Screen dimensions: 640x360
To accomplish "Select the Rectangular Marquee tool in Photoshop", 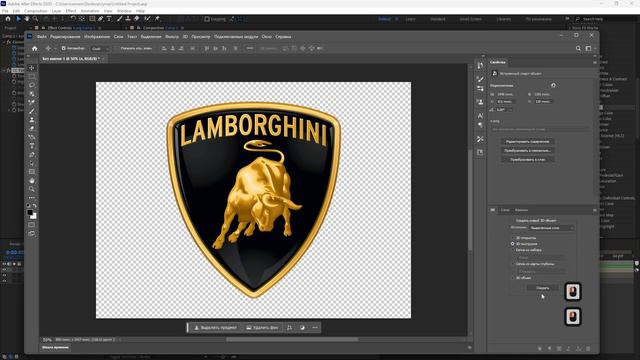I will [32, 76].
